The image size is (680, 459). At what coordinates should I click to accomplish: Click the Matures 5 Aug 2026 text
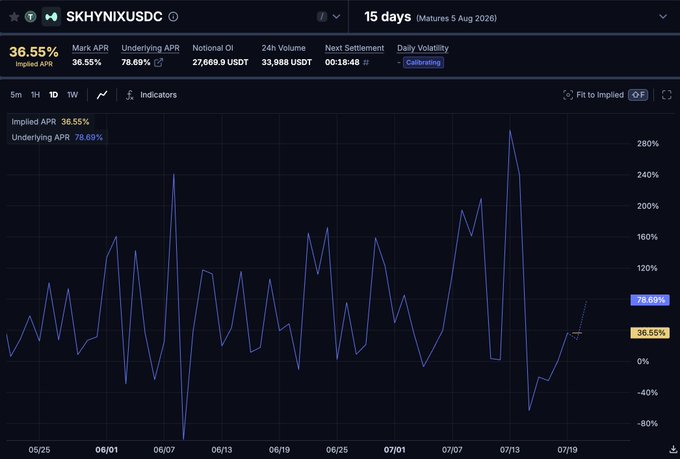click(456, 18)
